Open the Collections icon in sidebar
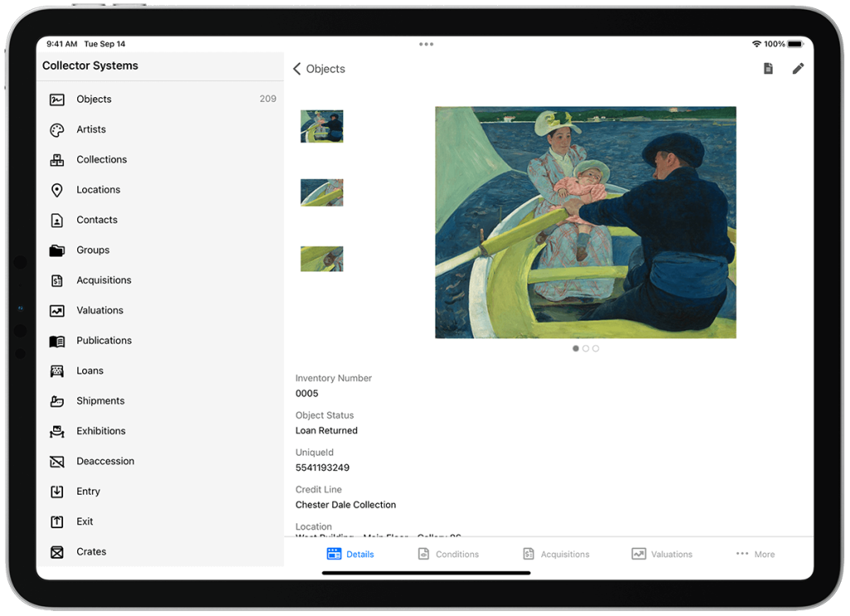Image resolution: width=850 pixels, height=616 pixels. click(x=56, y=159)
